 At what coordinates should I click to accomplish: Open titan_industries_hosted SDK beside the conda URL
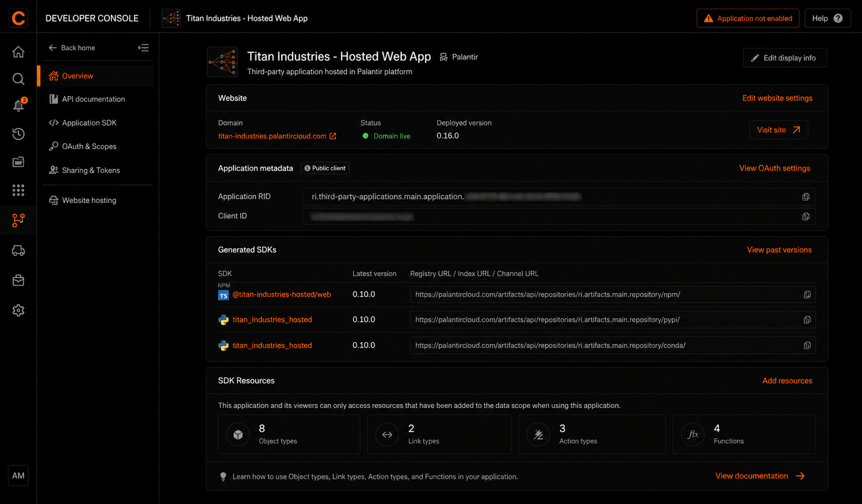(x=272, y=346)
